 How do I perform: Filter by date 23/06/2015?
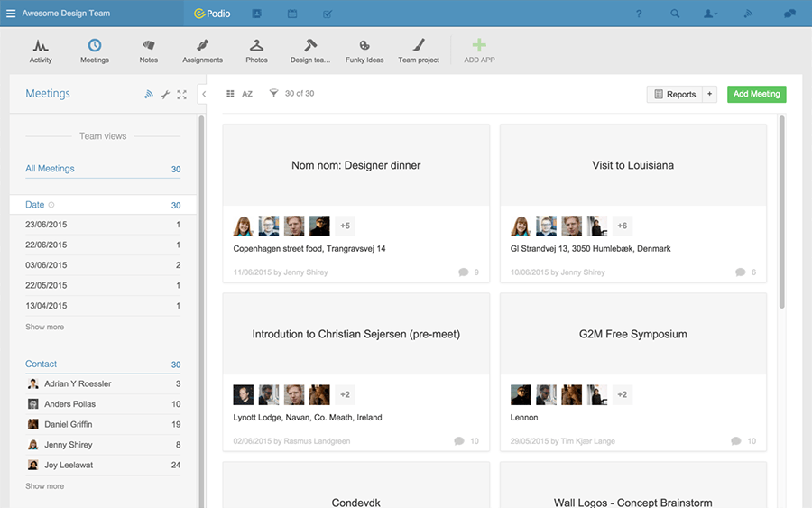pyautogui.click(x=103, y=225)
